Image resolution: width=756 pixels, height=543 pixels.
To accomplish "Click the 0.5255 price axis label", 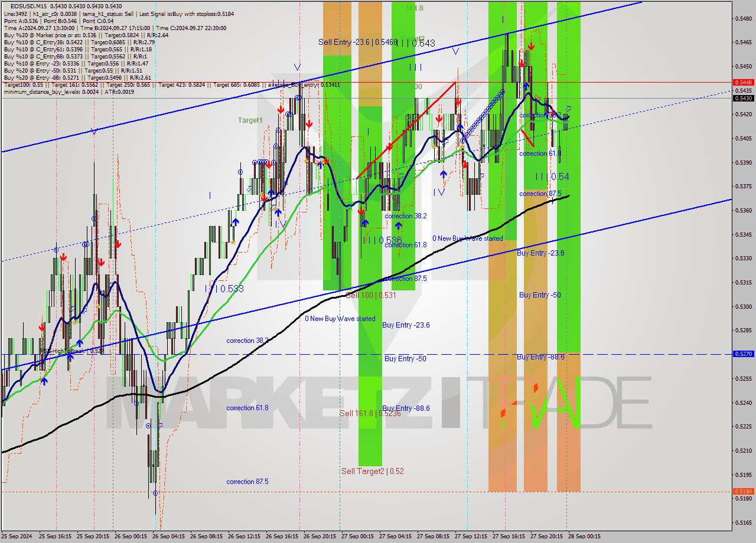I will [x=742, y=378].
